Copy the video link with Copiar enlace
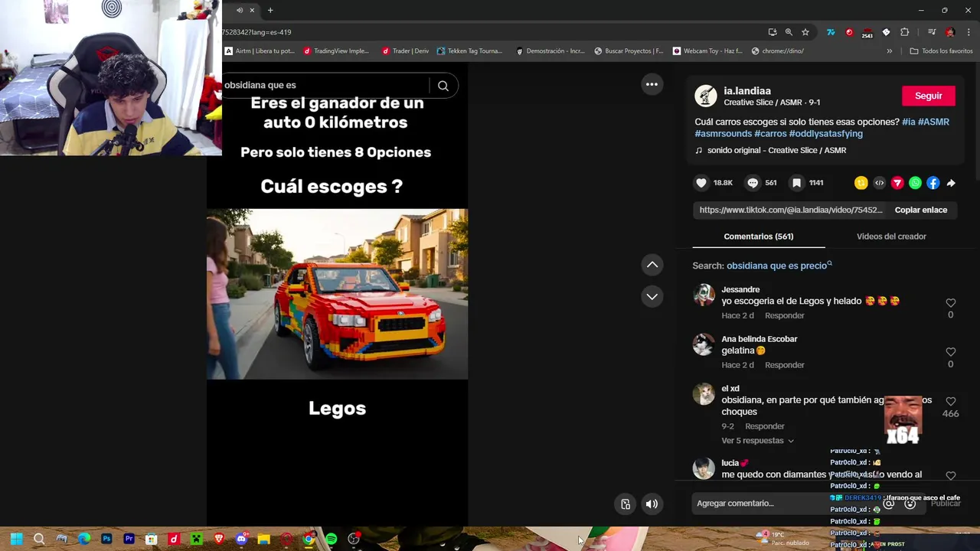This screenshot has width=980, height=551. click(921, 210)
